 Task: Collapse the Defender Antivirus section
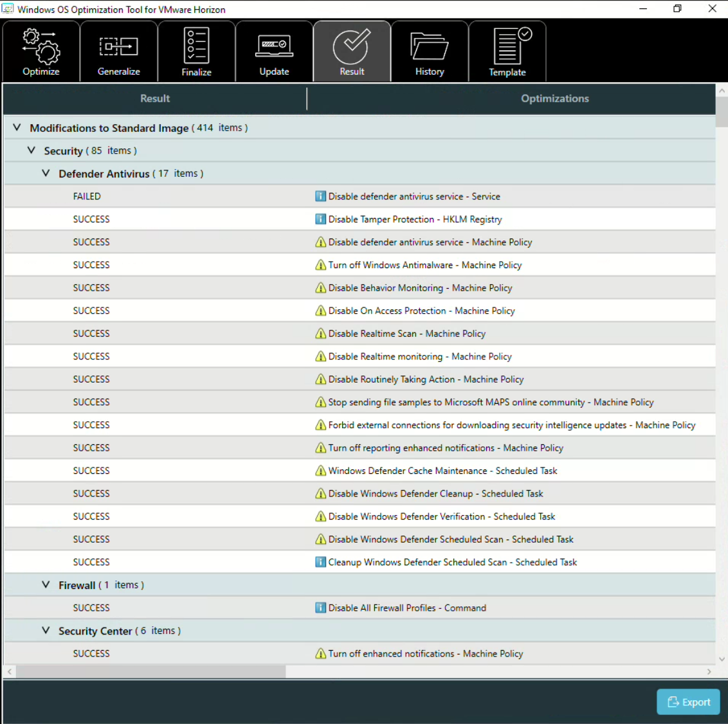(x=46, y=174)
